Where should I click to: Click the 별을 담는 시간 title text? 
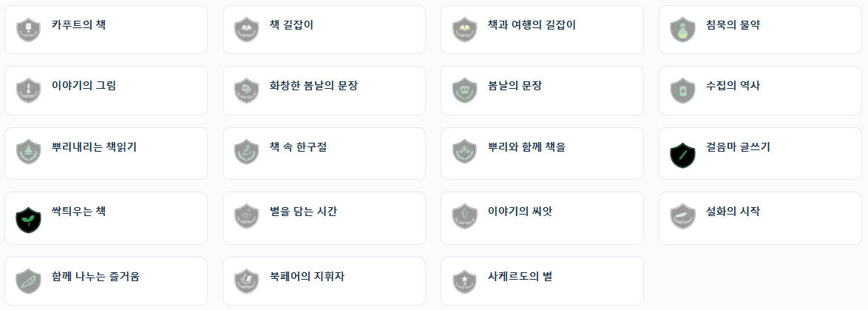click(x=303, y=212)
